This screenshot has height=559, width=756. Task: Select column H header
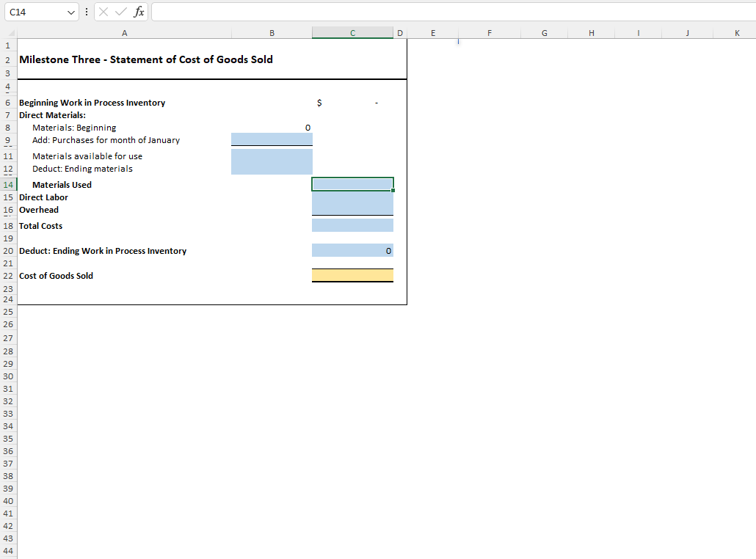pos(591,33)
